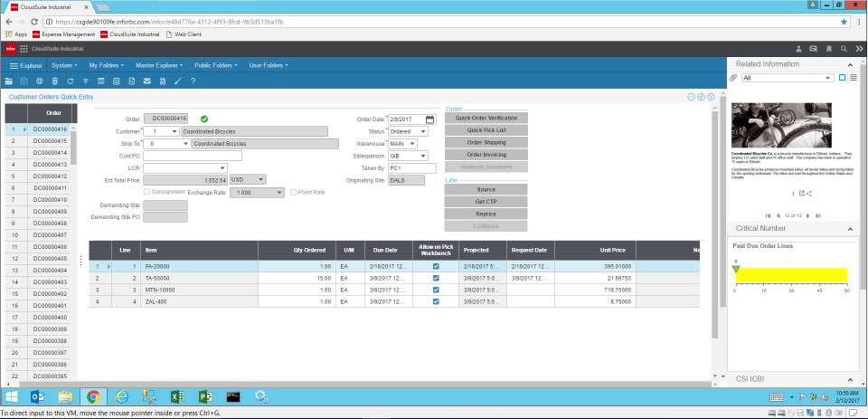Uncheck Allow on Pick for FA-20000
Screen dimensions: 868x419
click(x=436, y=267)
